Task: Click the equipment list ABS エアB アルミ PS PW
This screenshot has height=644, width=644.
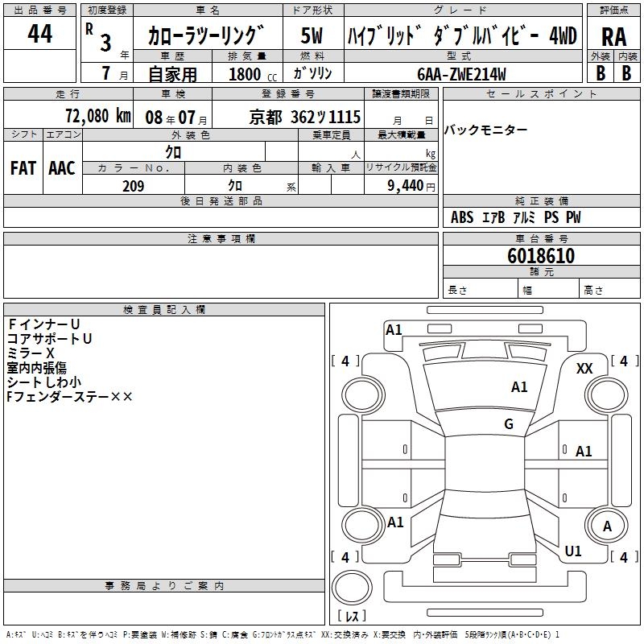Action: tap(515, 217)
